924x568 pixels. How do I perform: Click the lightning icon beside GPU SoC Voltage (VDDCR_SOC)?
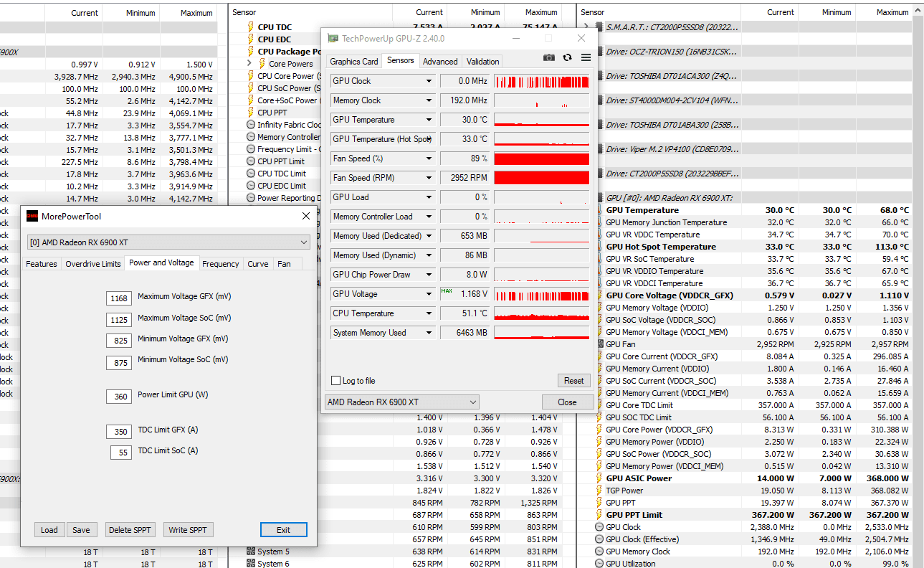(x=599, y=320)
